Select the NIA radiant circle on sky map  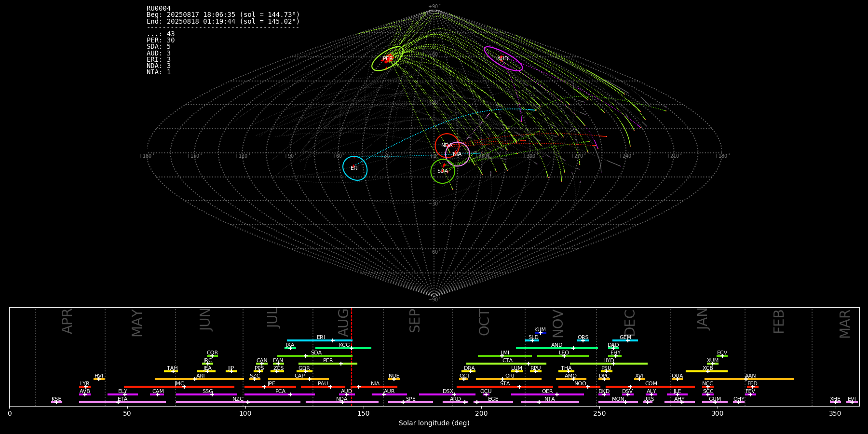pyautogui.click(x=457, y=154)
